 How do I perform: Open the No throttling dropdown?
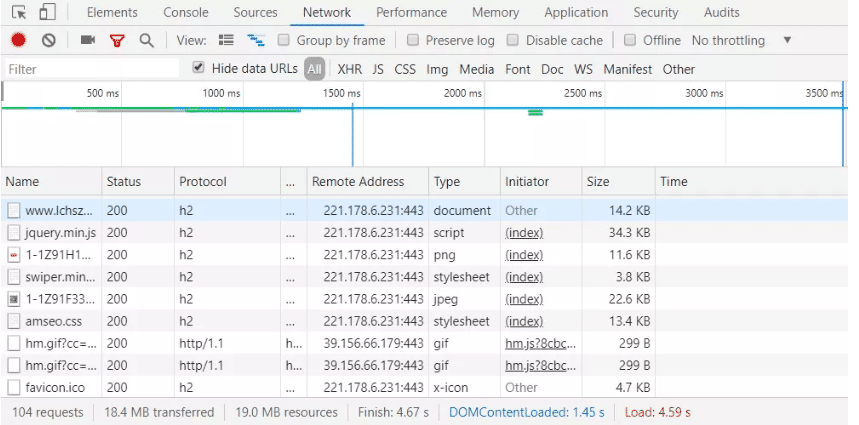click(x=741, y=40)
